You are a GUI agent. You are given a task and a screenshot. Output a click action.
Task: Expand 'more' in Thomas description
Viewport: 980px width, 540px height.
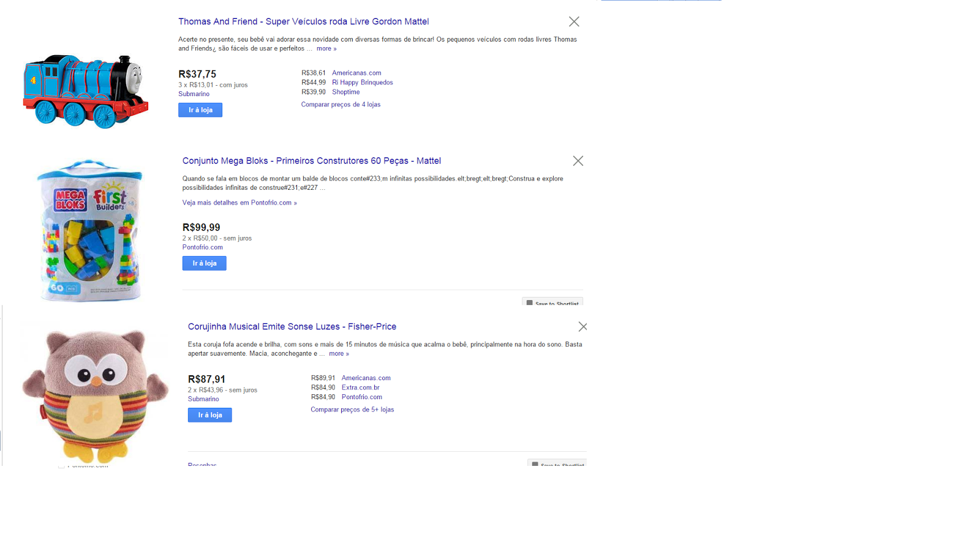[326, 48]
